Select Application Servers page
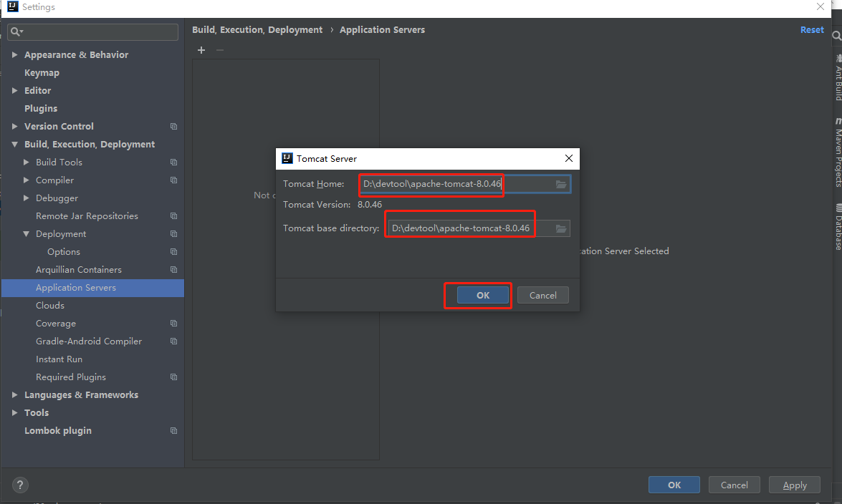 (x=92, y=288)
